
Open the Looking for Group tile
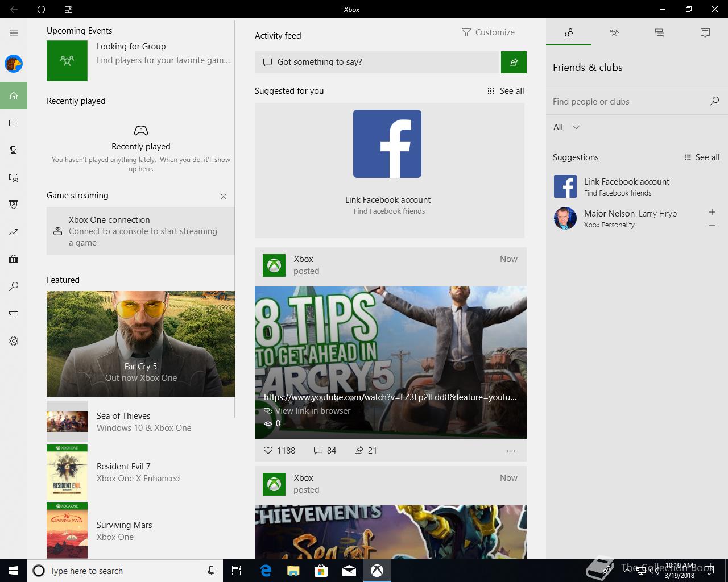[x=140, y=60]
